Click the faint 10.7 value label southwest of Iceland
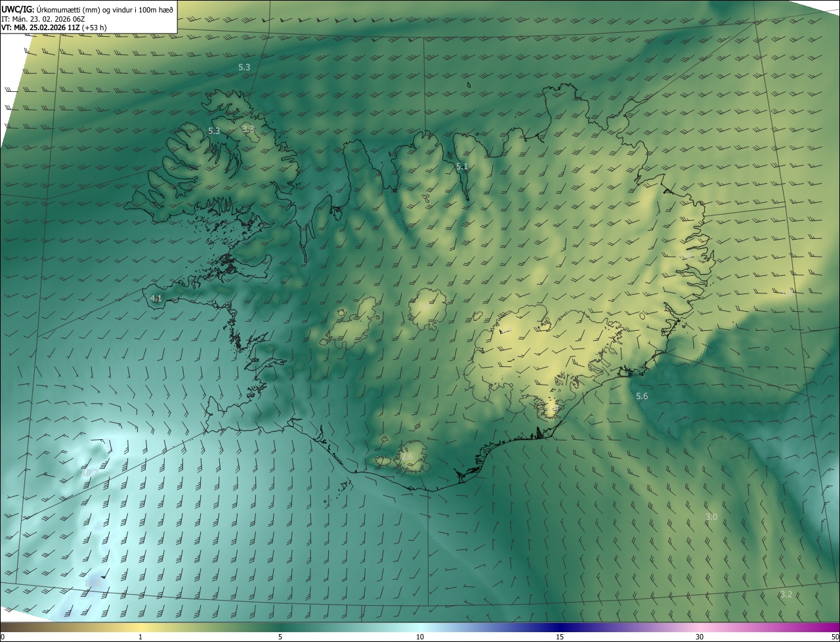The height and width of the screenshot is (642, 840). (x=89, y=472)
